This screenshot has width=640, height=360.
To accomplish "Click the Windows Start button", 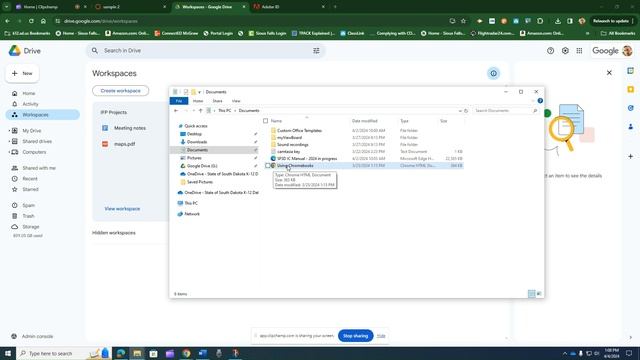I will coord(8,353).
